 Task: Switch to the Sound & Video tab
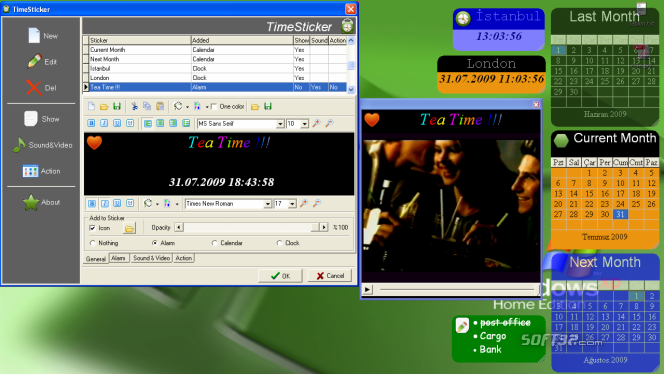click(x=151, y=258)
